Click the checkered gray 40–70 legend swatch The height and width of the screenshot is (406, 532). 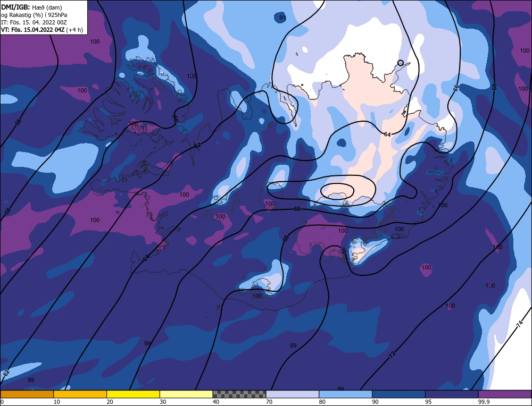point(239,394)
